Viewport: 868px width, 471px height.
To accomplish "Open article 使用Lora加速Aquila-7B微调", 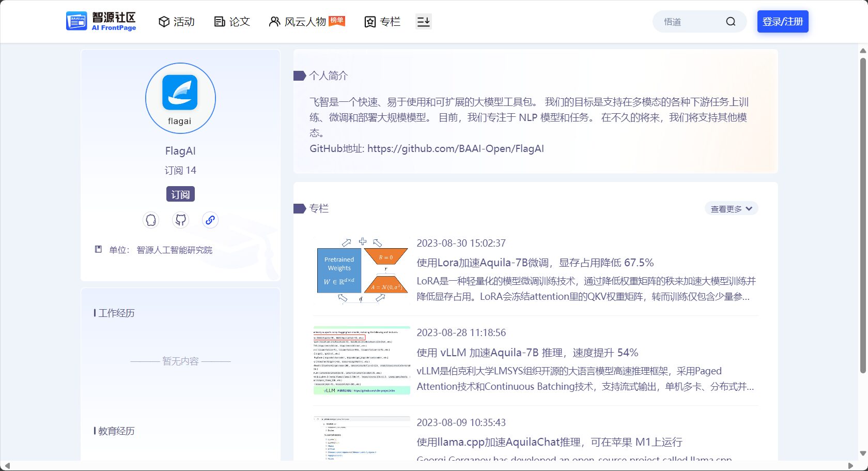I will click(535, 263).
